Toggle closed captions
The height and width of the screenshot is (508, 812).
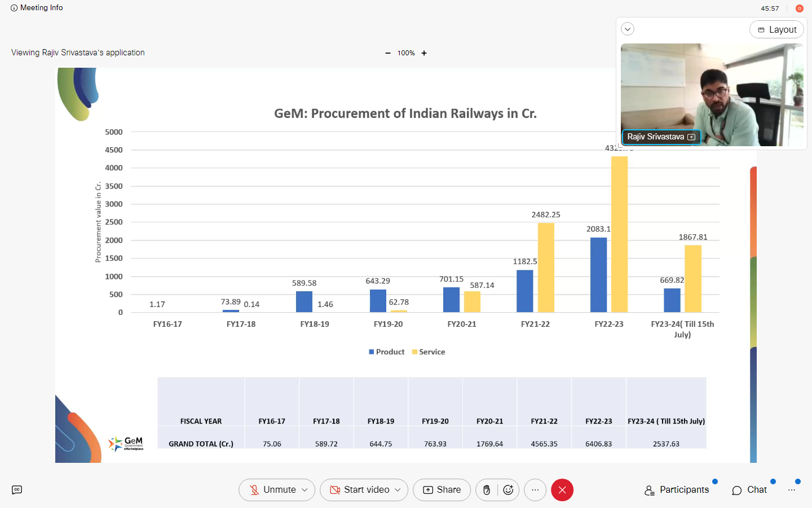point(17,490)
